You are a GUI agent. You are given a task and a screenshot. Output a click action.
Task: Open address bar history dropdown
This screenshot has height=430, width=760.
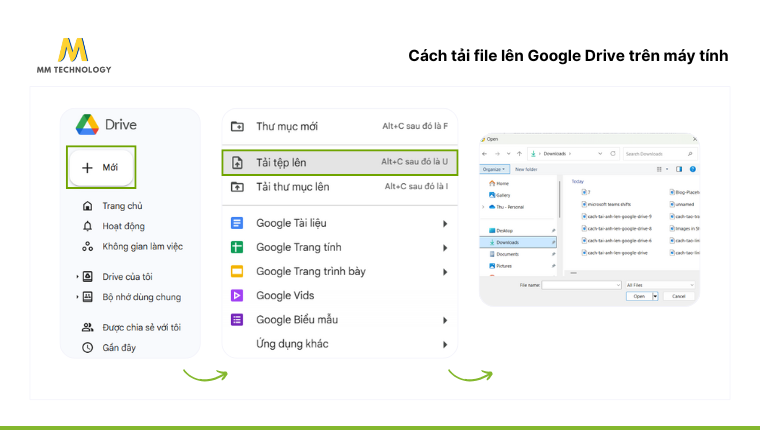(x=600, y=154)
